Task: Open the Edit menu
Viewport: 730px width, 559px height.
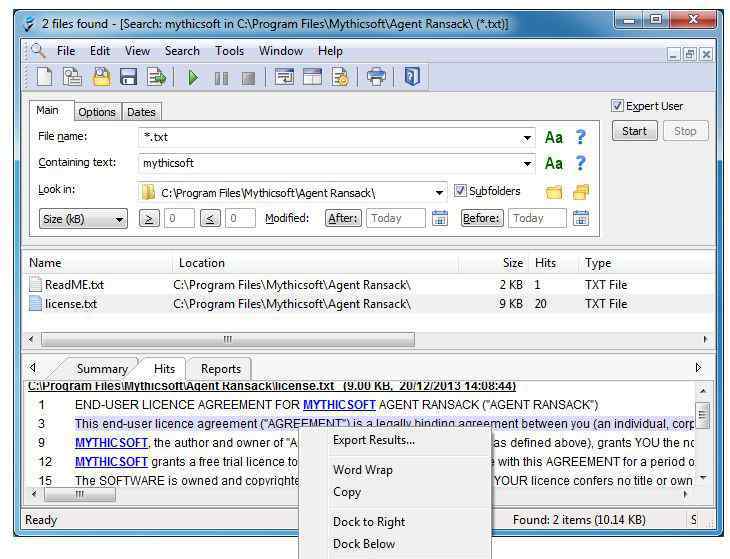Action: [x=100, y=51]
